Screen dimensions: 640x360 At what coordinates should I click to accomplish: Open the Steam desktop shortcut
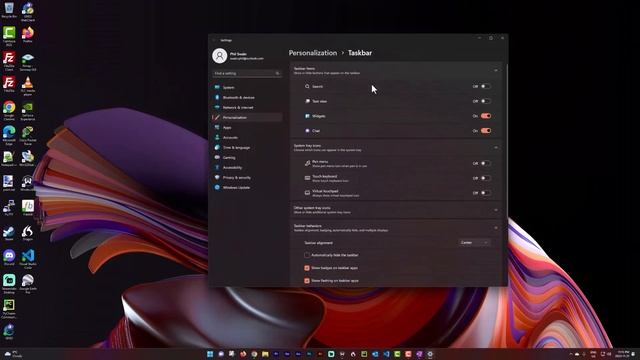pos(9,233)
